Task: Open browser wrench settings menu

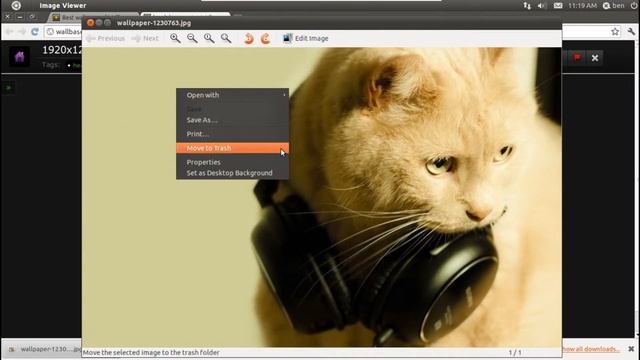Action: (631, 31)
